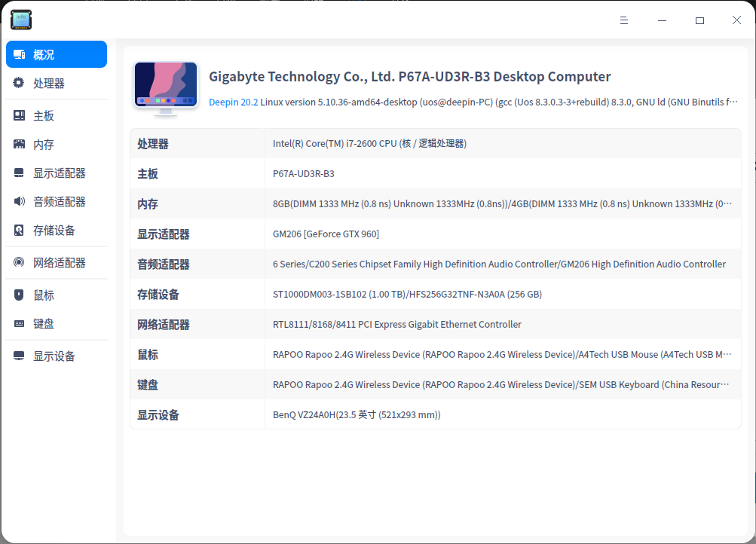
Task: Click the 处理器 CPU chip icon
Action: pyautogui.click(x=19, y=83)
